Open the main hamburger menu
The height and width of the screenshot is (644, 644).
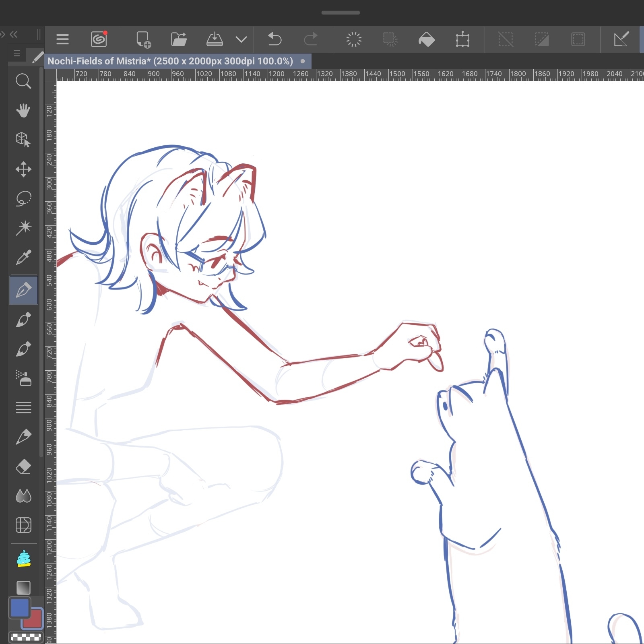coord(62,39)
